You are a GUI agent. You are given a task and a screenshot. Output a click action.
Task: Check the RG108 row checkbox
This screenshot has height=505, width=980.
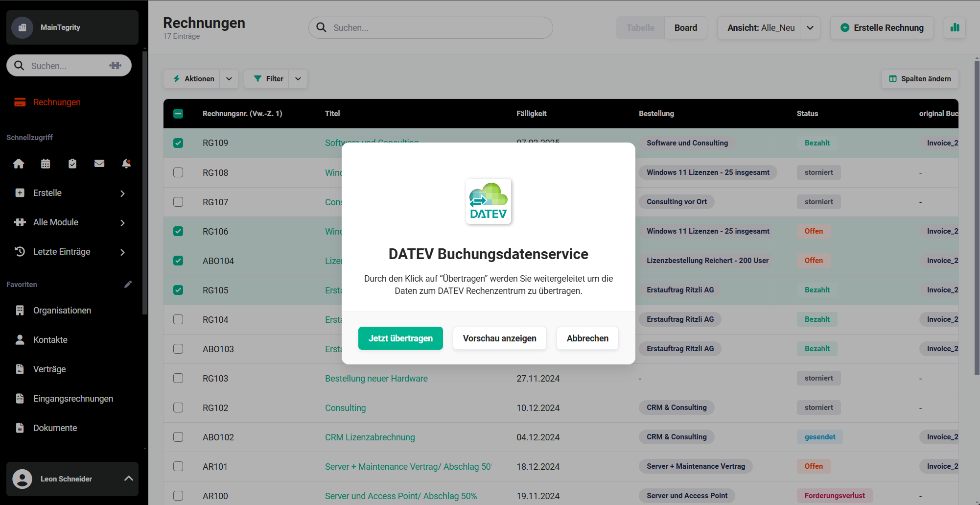coord(178,172)
